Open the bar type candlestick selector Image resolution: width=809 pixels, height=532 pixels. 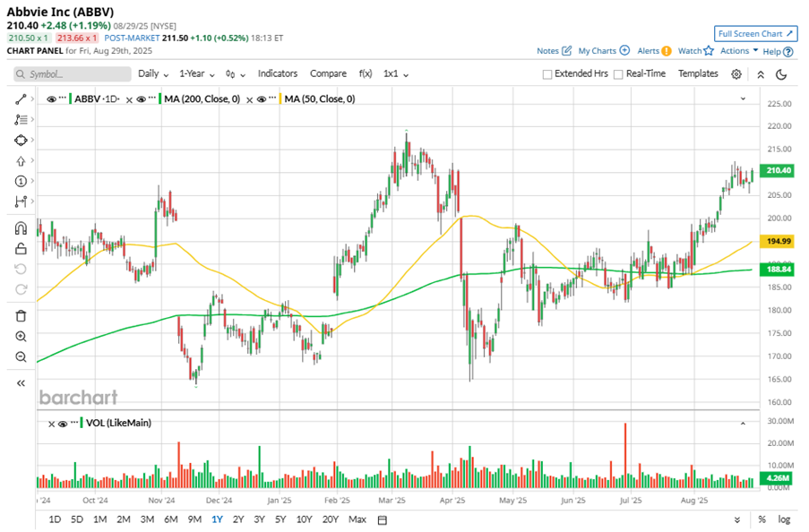[235, 74]
